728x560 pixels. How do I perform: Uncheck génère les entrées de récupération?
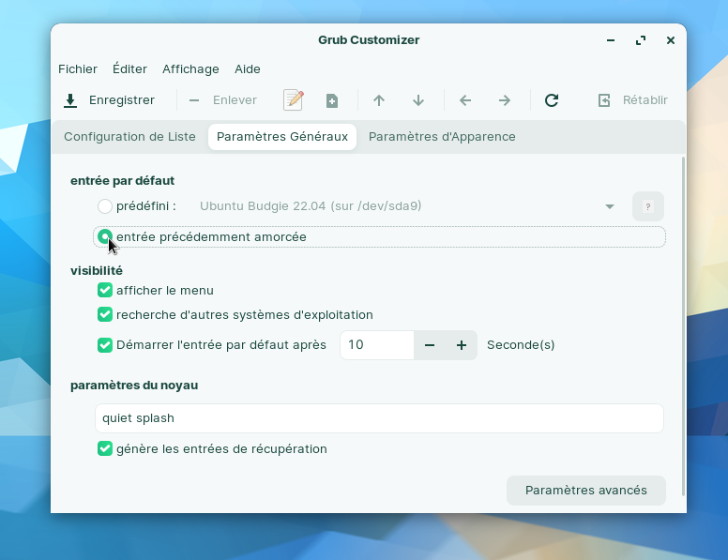point(105,449)
